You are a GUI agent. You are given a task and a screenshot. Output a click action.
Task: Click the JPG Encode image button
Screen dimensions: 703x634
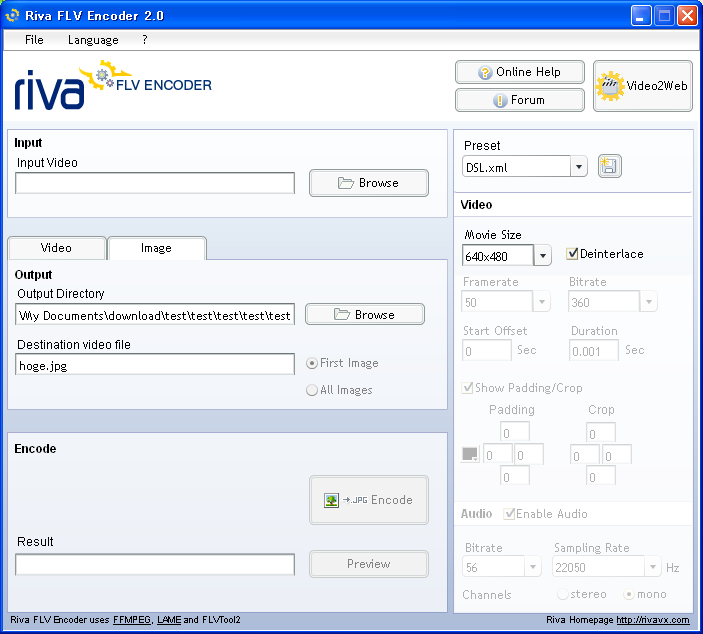(x=369, y=500)
